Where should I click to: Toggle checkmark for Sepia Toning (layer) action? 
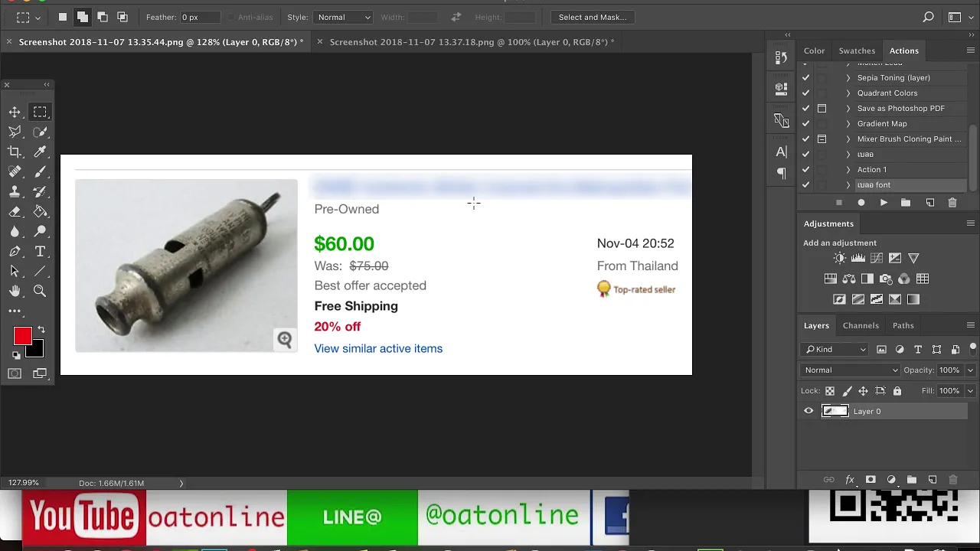pyautogui.click(x=805, y=78)
